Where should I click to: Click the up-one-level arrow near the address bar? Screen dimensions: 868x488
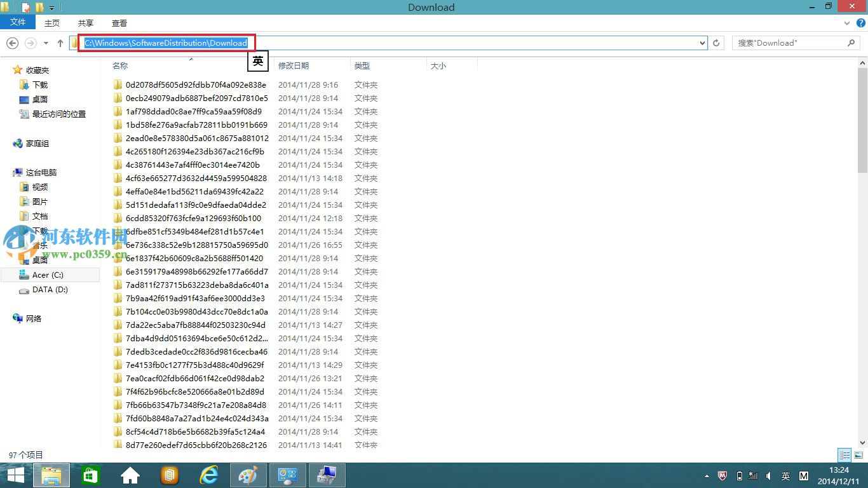click(x=60, y=43)
